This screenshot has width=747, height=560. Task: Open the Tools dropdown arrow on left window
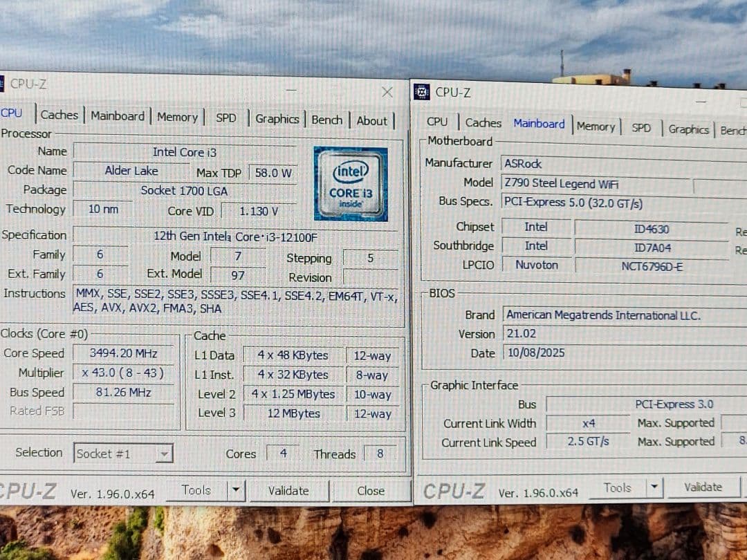(235, 490)
